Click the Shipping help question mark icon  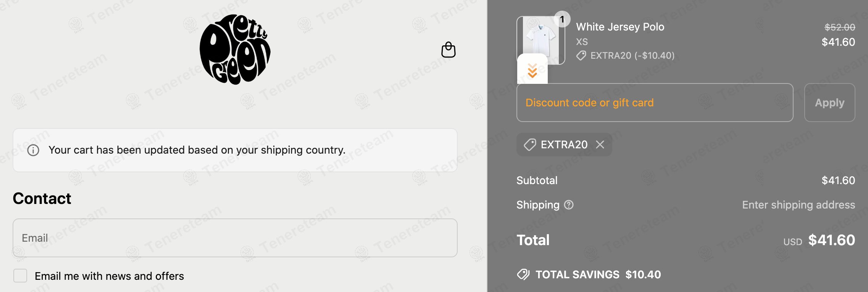(569, 205)
